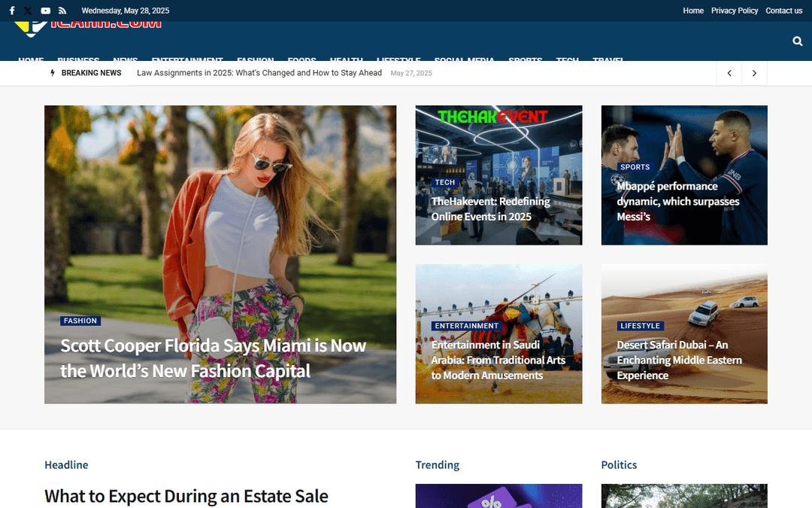
Task: Open the SOCIAL MEDIA navigation menu item
Action: click(x=465, y=59)
